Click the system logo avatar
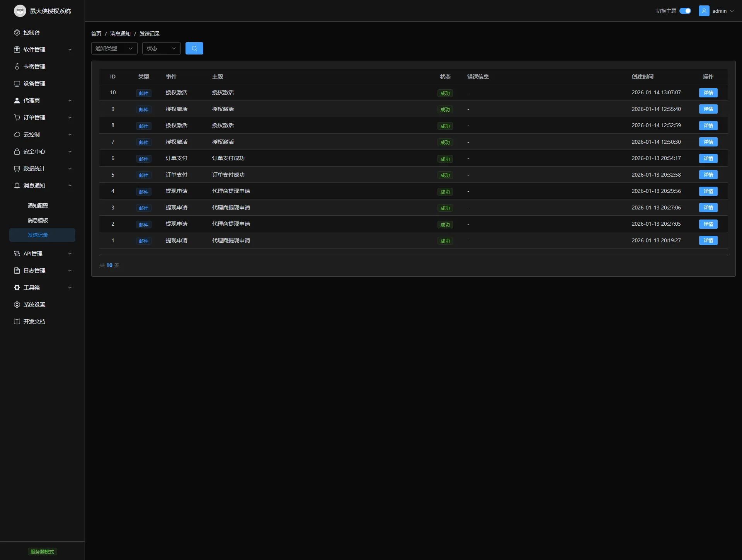 (x=20, y=11)
